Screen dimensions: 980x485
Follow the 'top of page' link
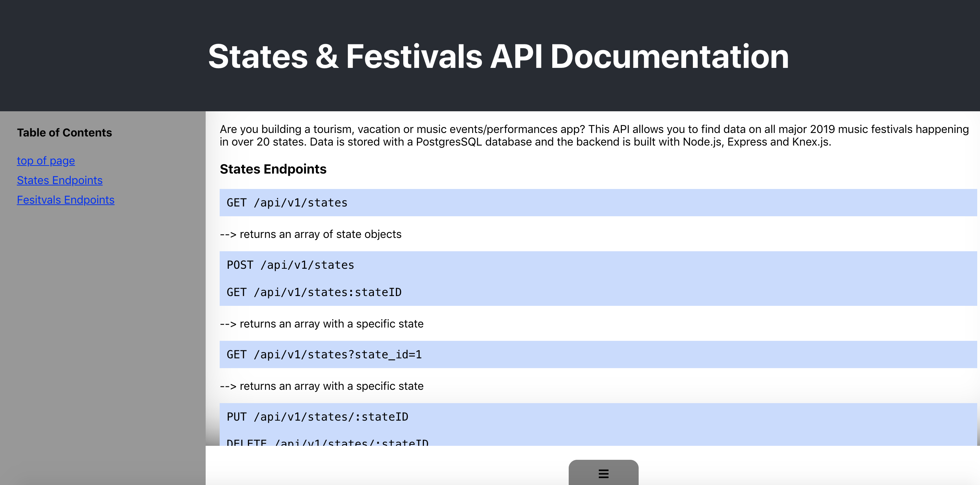point(46,161)
